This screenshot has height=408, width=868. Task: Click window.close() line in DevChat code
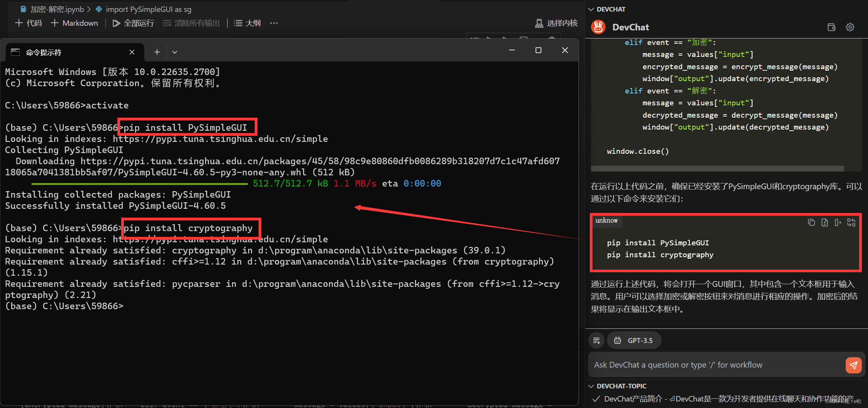pyautogui.click(x=638, y=151)
